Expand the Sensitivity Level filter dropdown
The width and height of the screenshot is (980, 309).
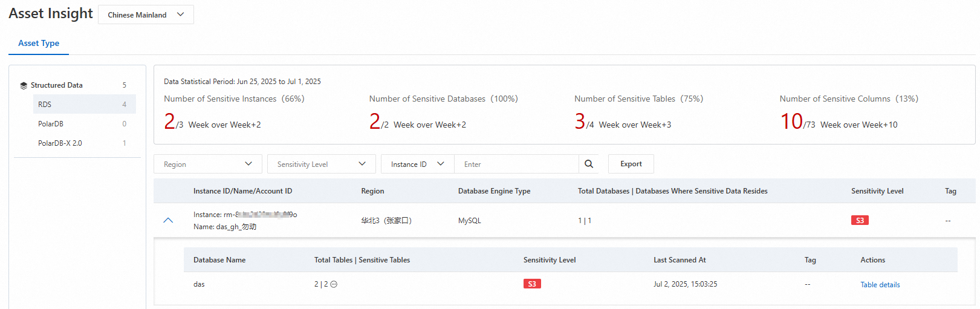[321, 164]
